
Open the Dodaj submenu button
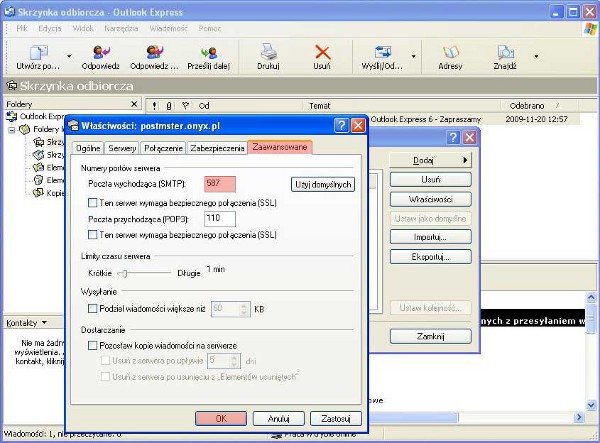click(x=430, y=160)
